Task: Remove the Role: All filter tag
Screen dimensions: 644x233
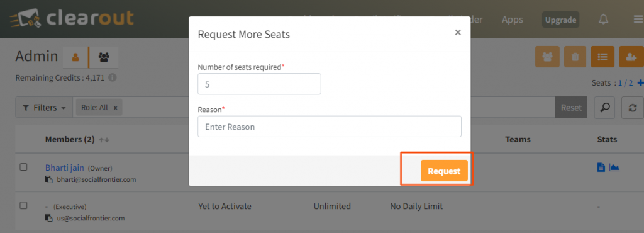Action: coord(116,108)
